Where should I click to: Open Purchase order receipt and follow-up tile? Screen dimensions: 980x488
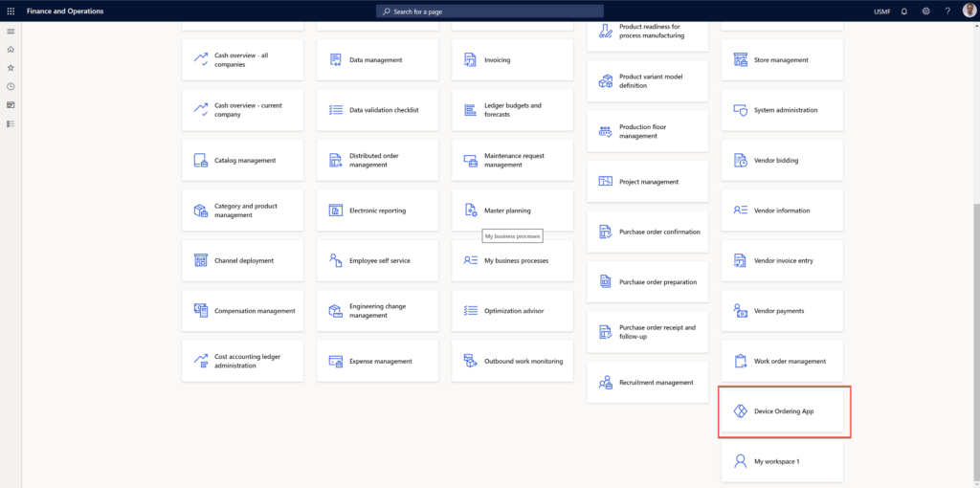[x=647, y=332]
